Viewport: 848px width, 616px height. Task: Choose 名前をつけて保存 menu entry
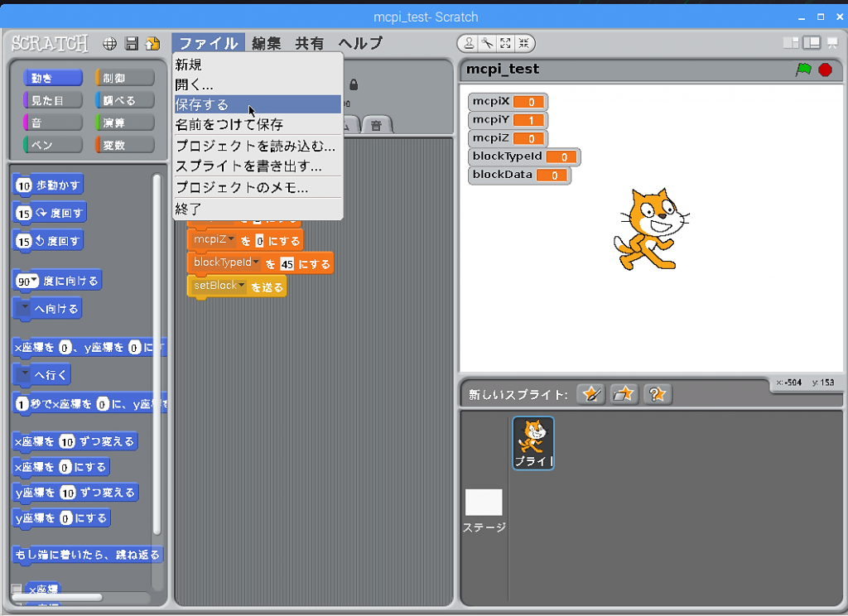[x=258, y=124]
